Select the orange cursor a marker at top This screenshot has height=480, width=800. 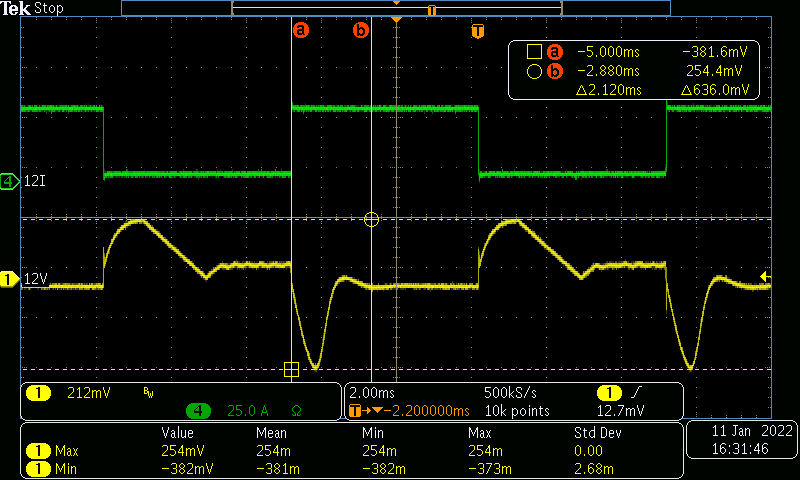(300, 30)
